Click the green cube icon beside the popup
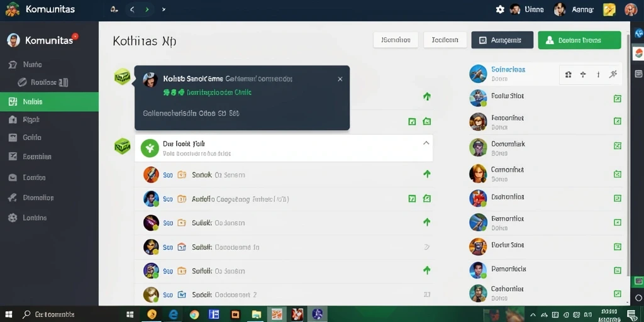Viewport: 644px width, 322px height. 122,76
